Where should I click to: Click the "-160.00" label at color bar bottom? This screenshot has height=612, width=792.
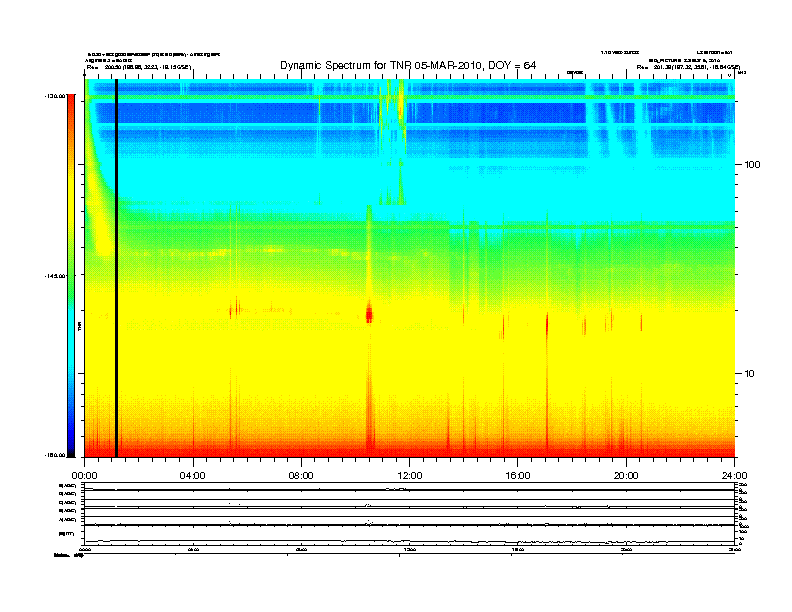point(54,455)
